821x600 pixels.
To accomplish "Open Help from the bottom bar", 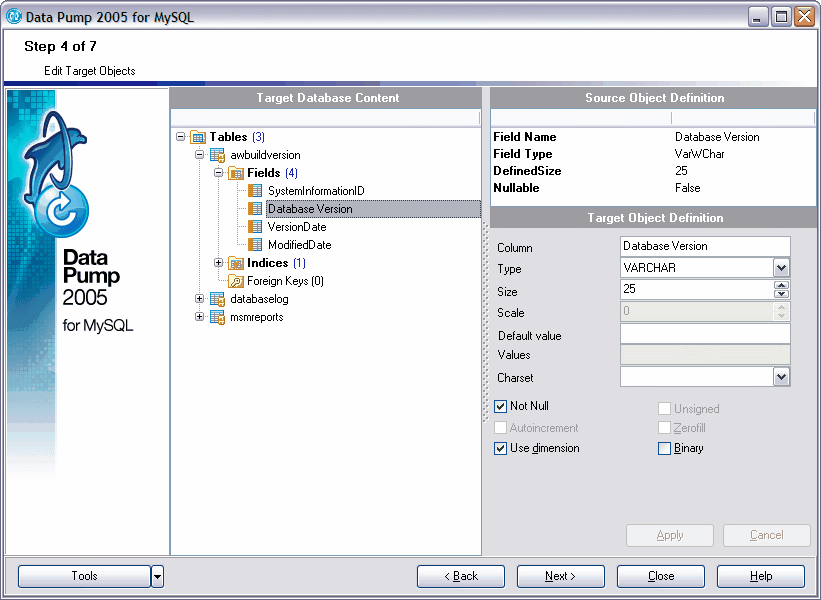I will tap(761, 576).
